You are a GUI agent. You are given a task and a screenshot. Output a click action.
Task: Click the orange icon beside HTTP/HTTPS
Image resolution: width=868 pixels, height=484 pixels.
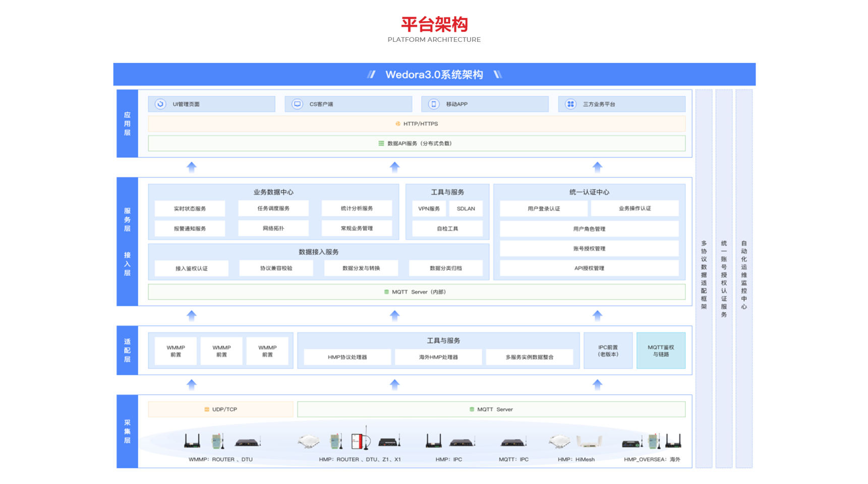(398, 124)
